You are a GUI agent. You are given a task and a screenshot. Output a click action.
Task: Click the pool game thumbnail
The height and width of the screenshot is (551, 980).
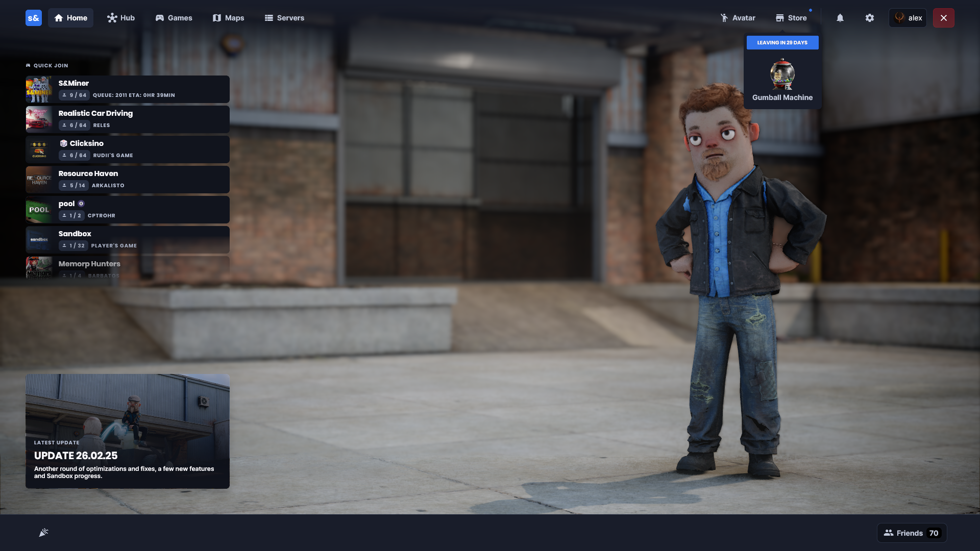(39, 210)
